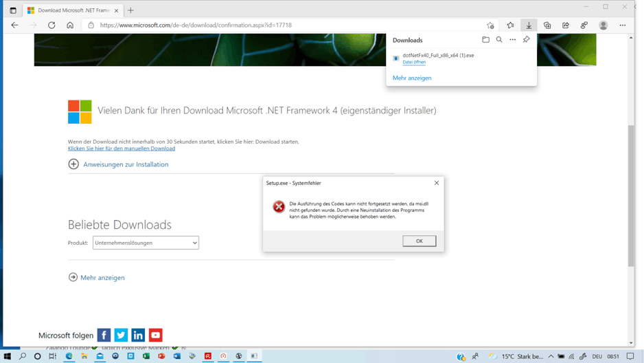Open the notification center icon
The height and width of the screenshot is (363, 644).
[x=630, y=356]
